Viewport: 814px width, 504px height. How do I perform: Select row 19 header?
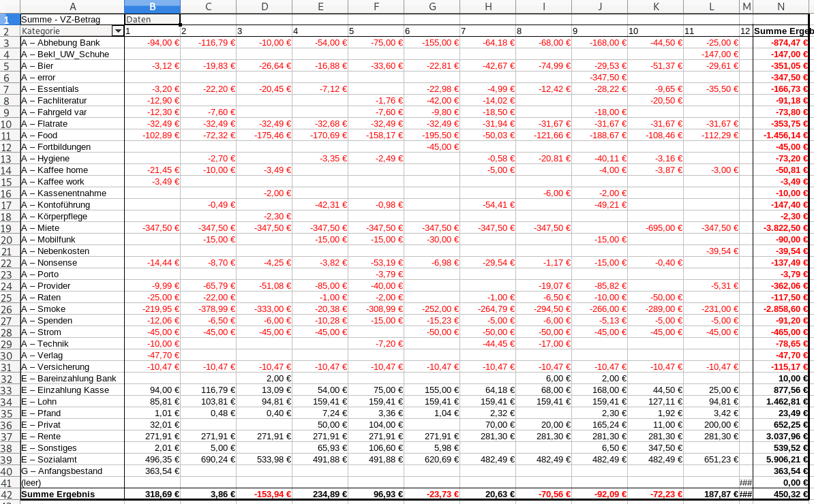click(x=10, y=228)
